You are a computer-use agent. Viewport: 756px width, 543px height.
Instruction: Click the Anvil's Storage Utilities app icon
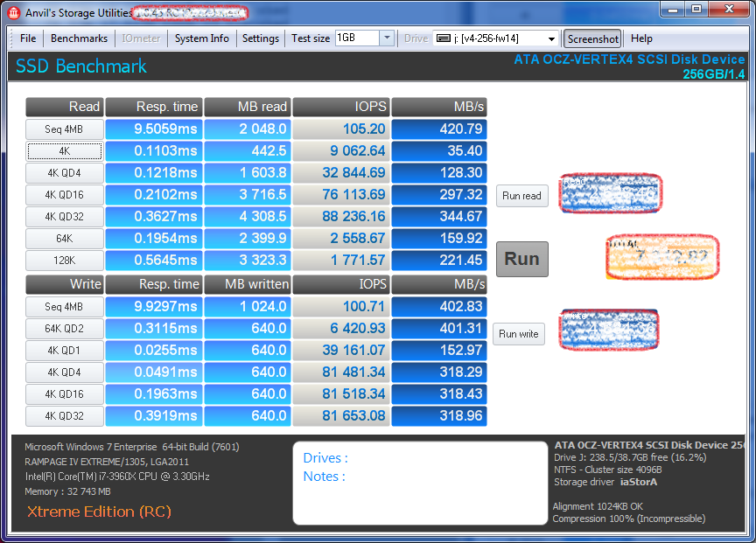click(14, 12)
